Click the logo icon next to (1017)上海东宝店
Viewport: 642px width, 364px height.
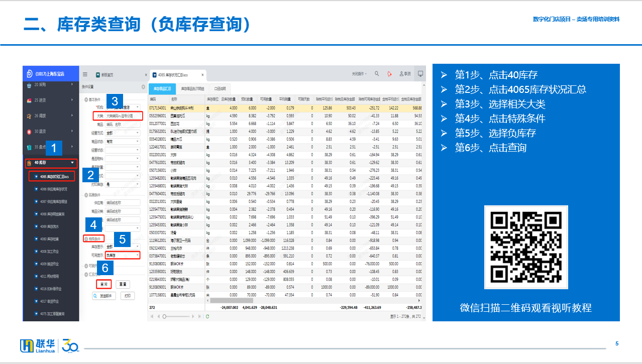pyautogui.click(x=30, y=73)
